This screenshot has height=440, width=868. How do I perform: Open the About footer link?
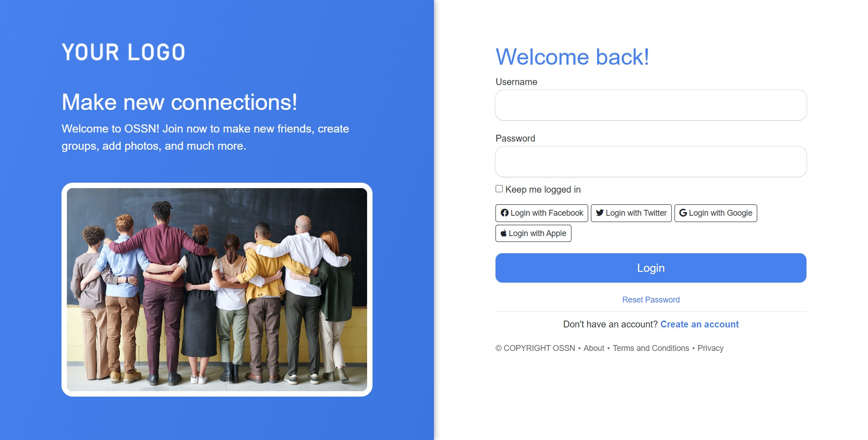594,348
